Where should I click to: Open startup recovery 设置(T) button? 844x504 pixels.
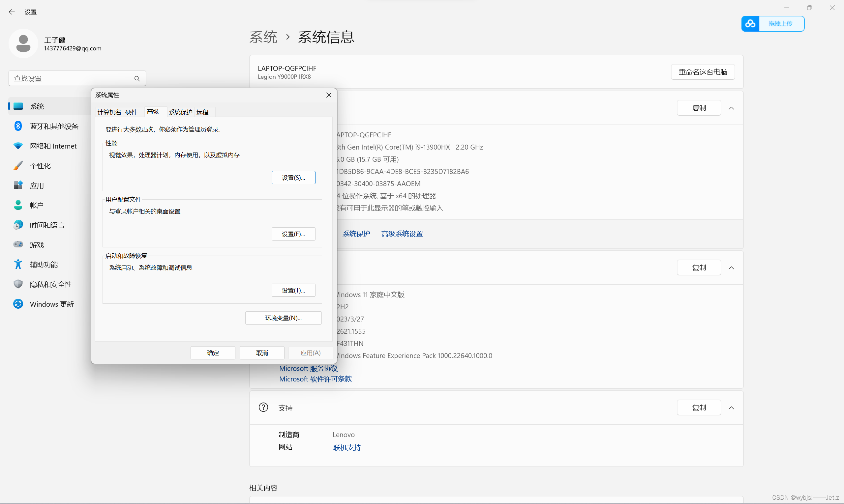(x=293, y=291)
